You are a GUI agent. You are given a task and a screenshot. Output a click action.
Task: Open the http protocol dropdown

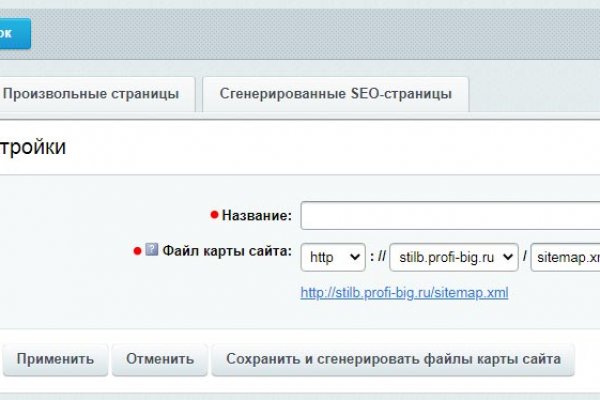[333, 257]
